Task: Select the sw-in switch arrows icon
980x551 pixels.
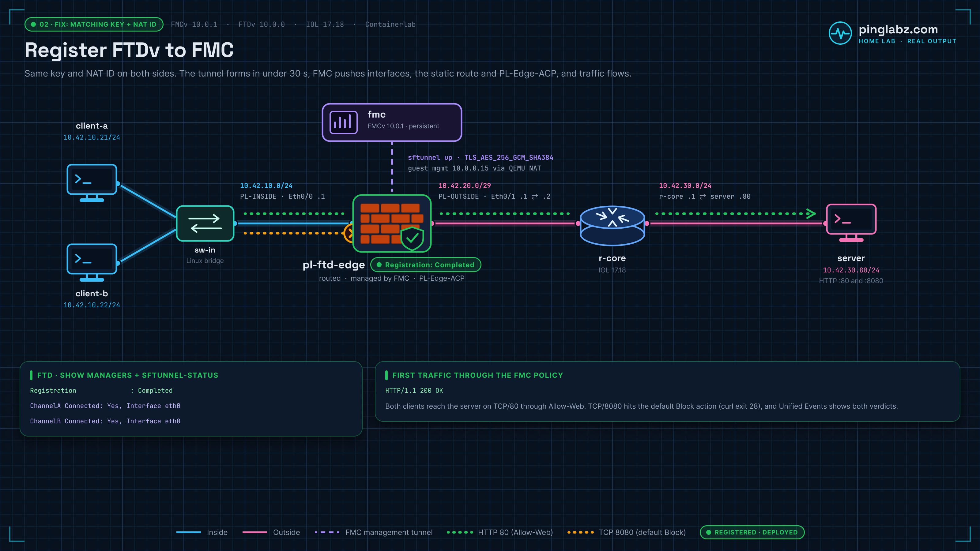Action: (x=205, y=223)
